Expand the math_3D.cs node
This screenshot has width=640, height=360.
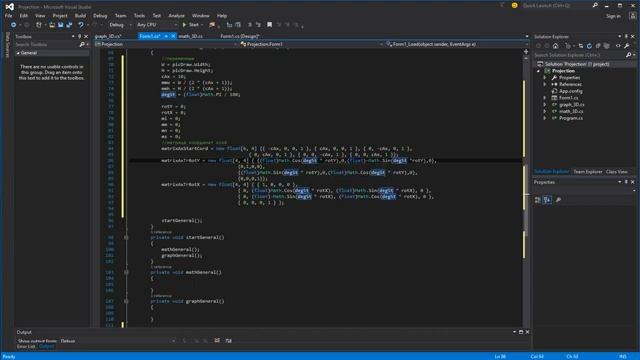tap(544, 111)
